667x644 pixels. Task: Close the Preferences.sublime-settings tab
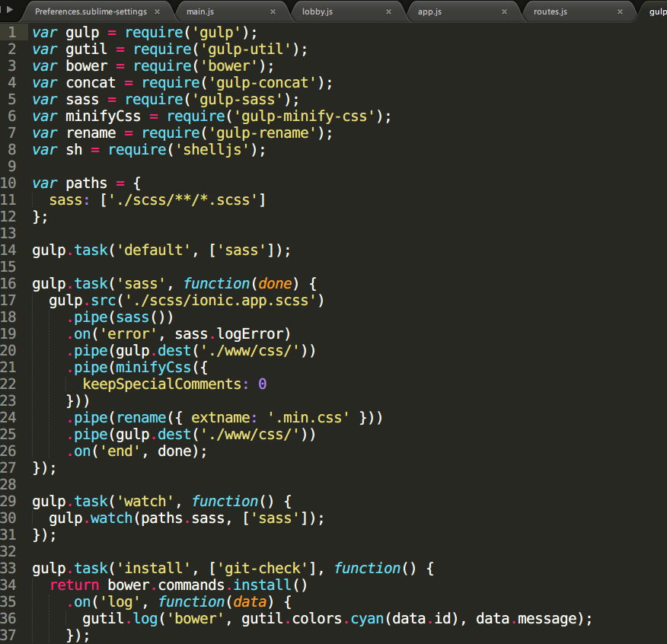(158, 12)
